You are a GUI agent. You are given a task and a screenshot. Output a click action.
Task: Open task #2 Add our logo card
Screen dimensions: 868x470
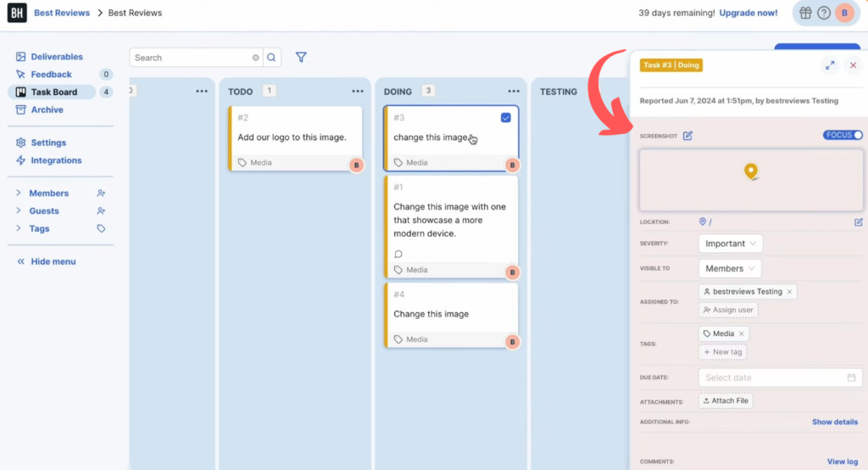296,138
